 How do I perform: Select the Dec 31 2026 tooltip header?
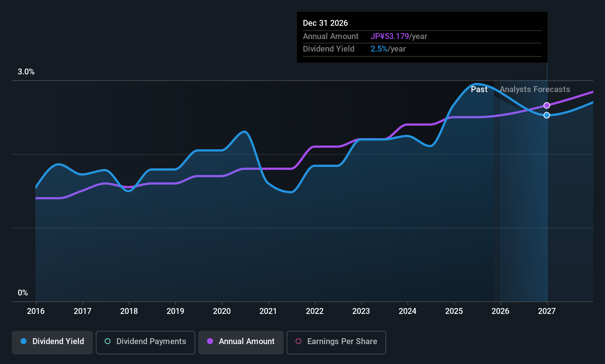[325, 23]
